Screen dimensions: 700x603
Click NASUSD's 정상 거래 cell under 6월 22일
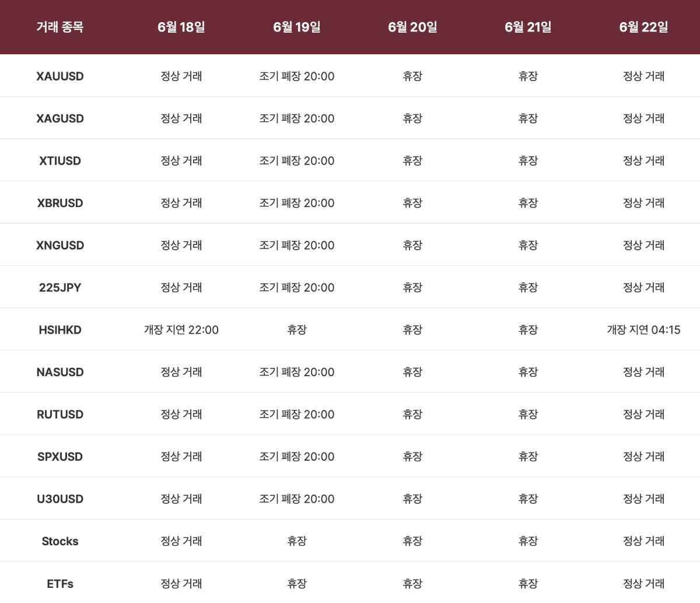644,372
